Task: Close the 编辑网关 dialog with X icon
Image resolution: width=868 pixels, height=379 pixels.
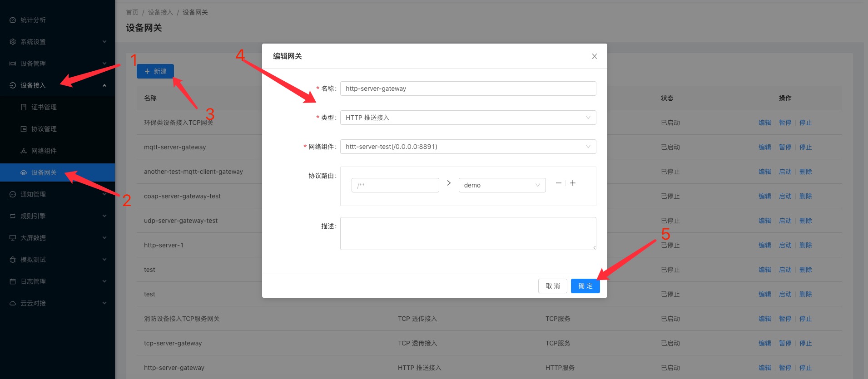Action: (x=594, y=56)
